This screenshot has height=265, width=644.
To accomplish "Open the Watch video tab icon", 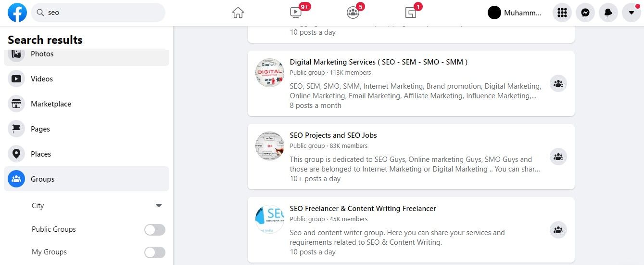I will tap(296, 13).
